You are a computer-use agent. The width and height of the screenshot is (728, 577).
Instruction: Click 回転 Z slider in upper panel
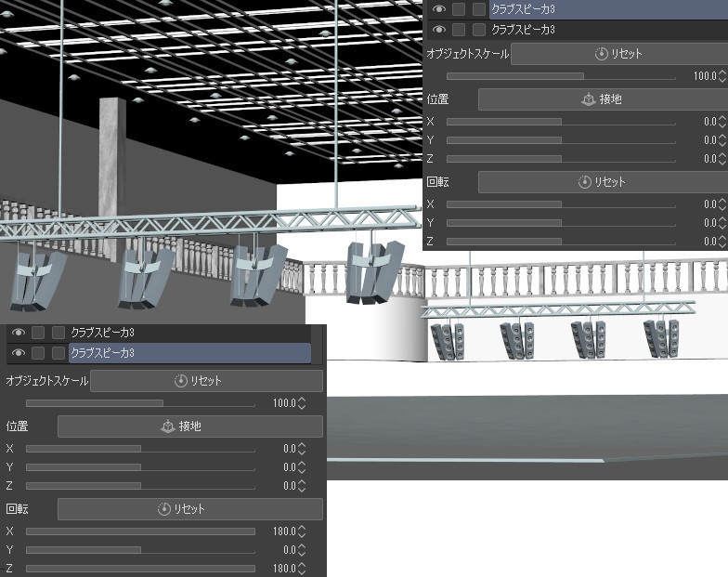(x=561, y=242)
